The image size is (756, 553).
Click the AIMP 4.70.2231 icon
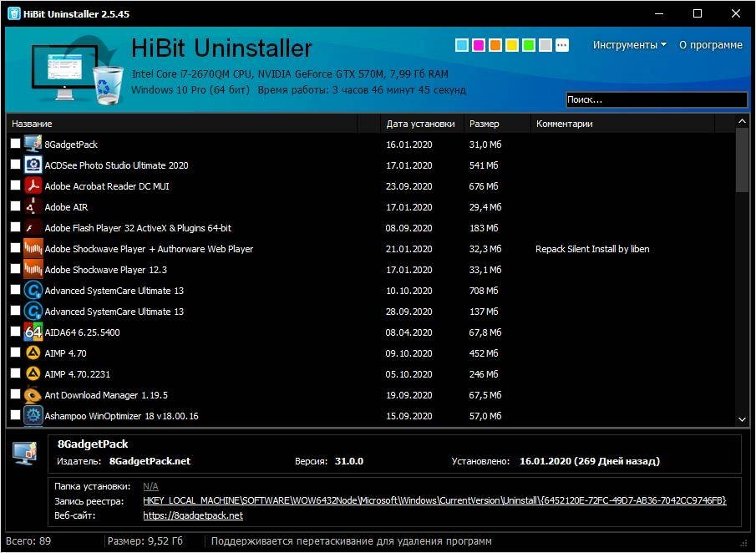click(33, 373)
